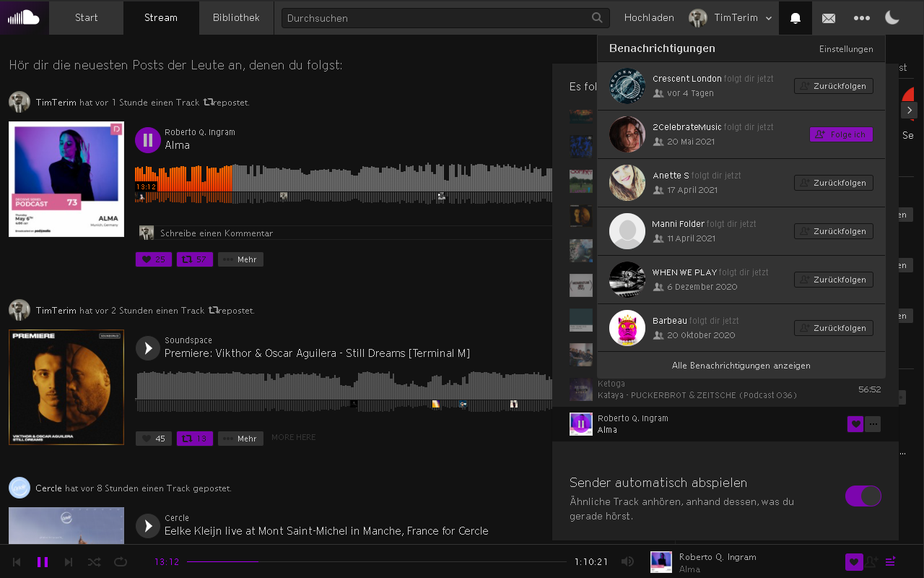Pause playback in bottom player bar
The height and width of the screenshot is (578, 924).
pyautogui.click(x=43, y=561)
